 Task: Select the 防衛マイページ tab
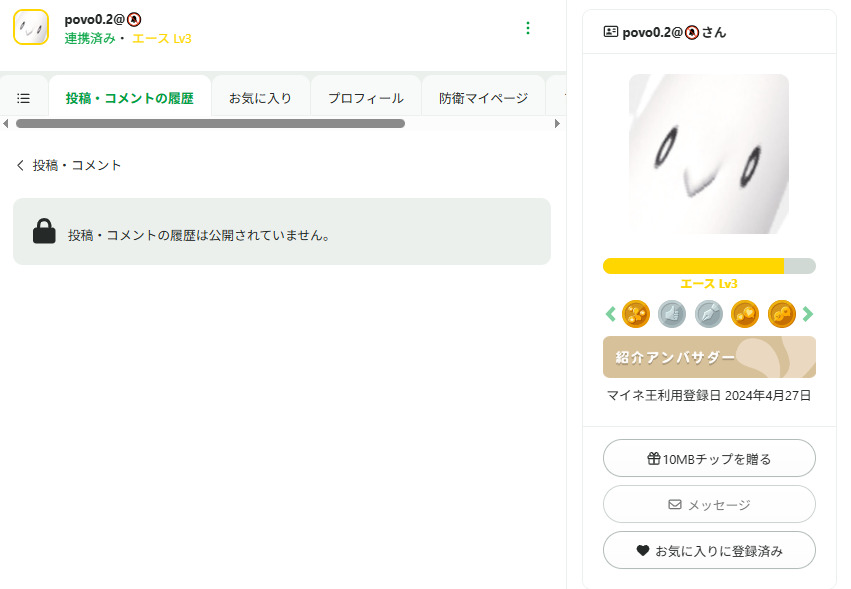483,98
